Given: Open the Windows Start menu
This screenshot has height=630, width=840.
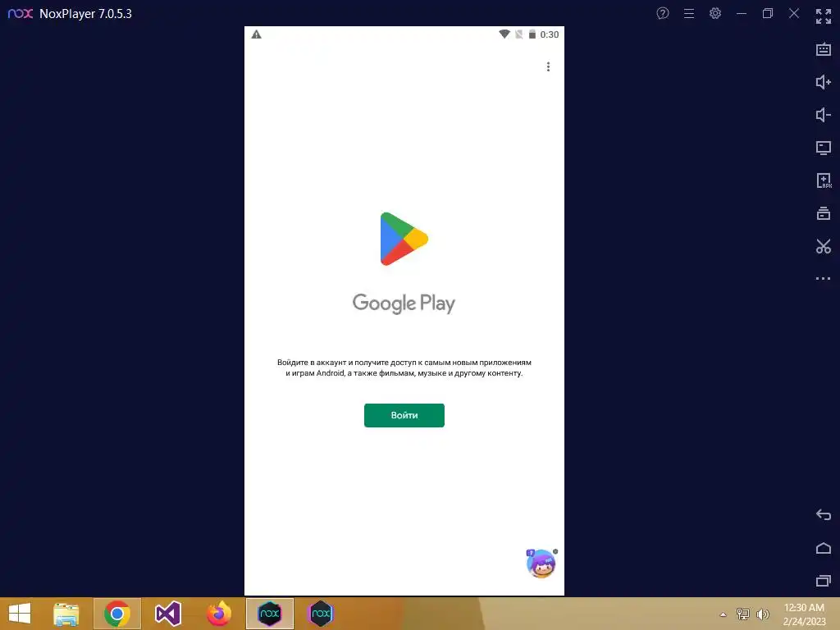Looking at the screenshot, I should (x=20, y=614).
